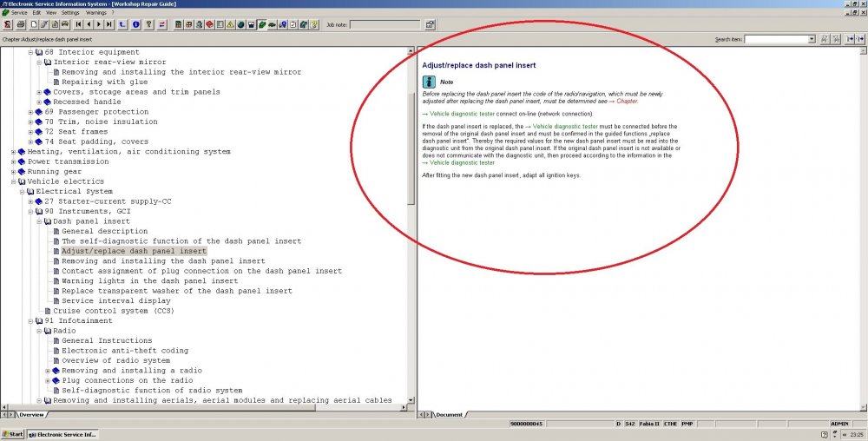Open 'Electronic anti-theft coding' item
Screen dimensions: 868x441
pyautogui.click(x=125, y=351)
